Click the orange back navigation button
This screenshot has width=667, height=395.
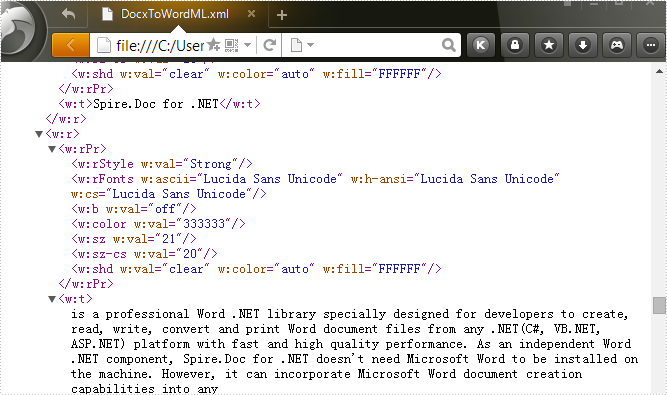click(x=71, y=45)
